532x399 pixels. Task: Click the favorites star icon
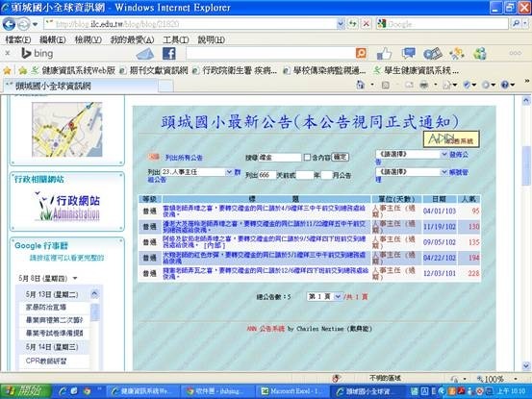pyautogui.click(x=7, y=70)
